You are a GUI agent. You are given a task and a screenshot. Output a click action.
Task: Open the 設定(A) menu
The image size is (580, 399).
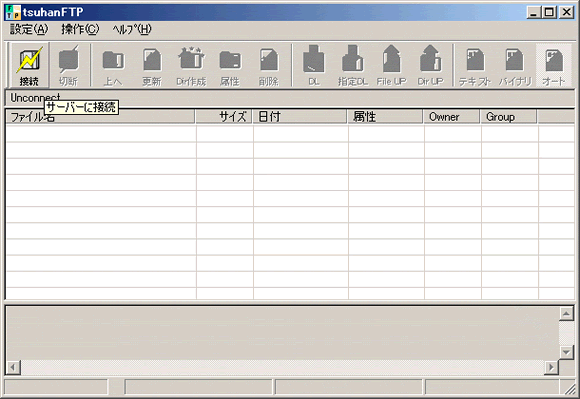click(x=29, y=29)
